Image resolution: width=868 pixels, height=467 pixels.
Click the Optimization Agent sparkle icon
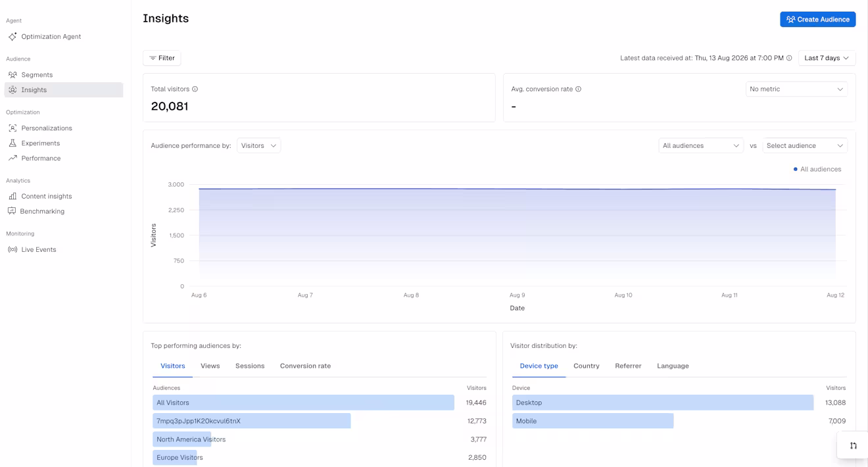tap(12, 37)
